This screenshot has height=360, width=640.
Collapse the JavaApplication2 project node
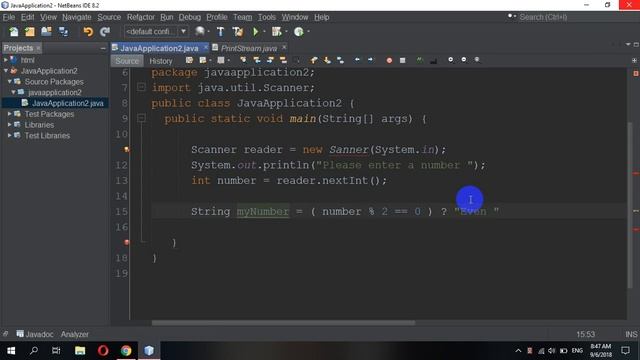(x=6, y=71)
